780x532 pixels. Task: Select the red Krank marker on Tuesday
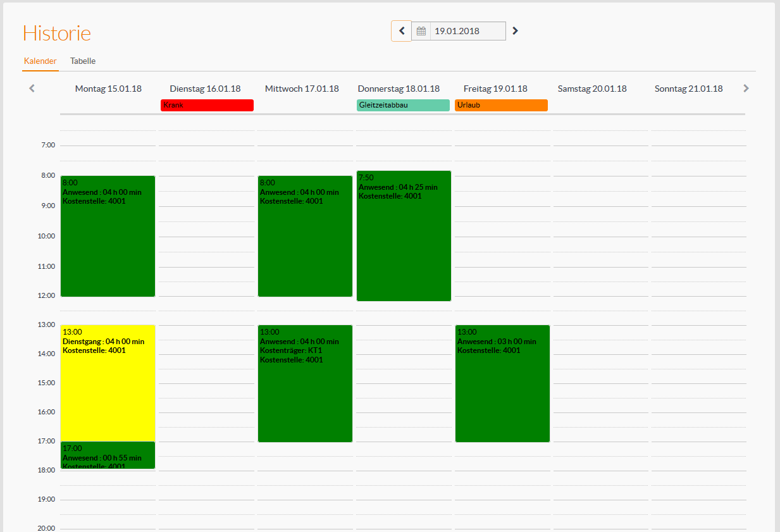pos(207,105)
